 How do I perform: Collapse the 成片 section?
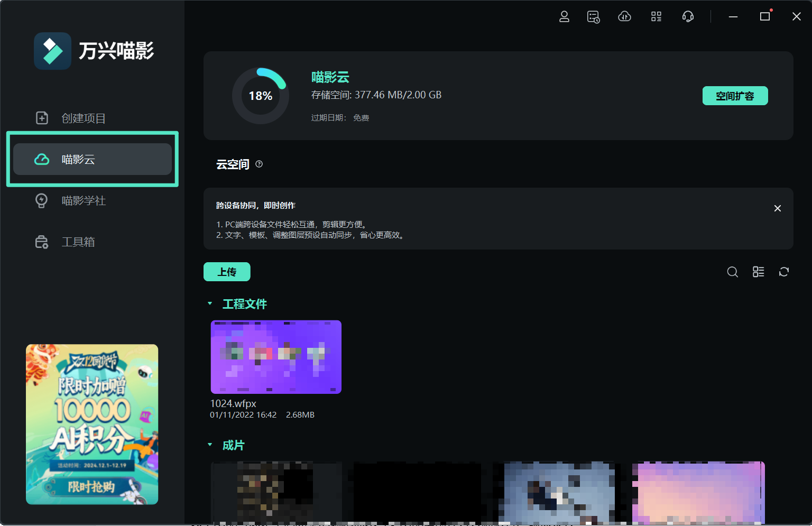click(x=209, y=445)
